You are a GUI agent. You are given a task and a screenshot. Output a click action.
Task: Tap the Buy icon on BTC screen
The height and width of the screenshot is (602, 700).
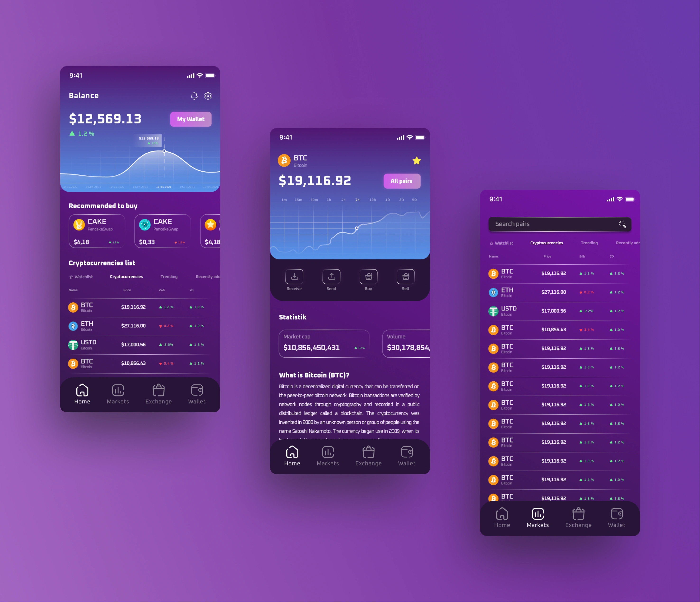tap(368, 278)
